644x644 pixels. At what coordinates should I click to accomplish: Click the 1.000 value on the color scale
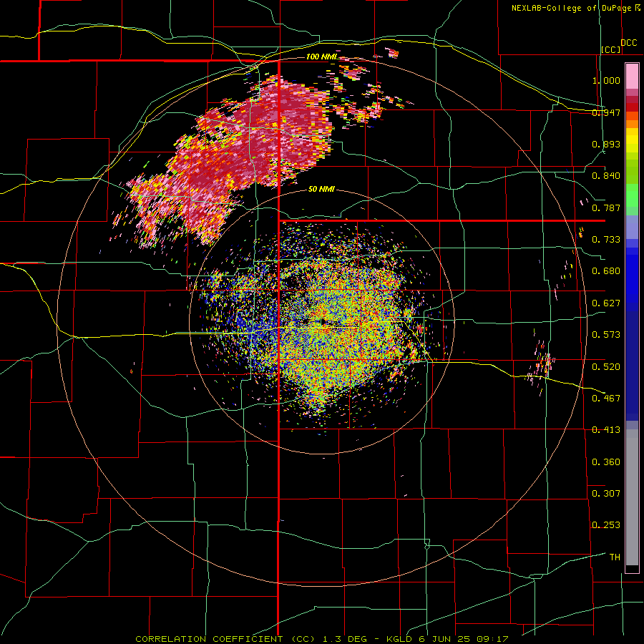pos(606,80)
